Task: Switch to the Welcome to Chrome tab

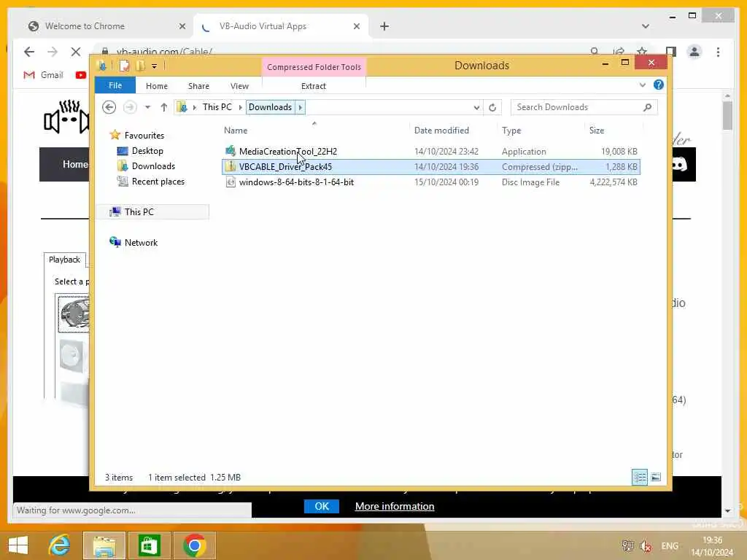Action: coord(107,26)
